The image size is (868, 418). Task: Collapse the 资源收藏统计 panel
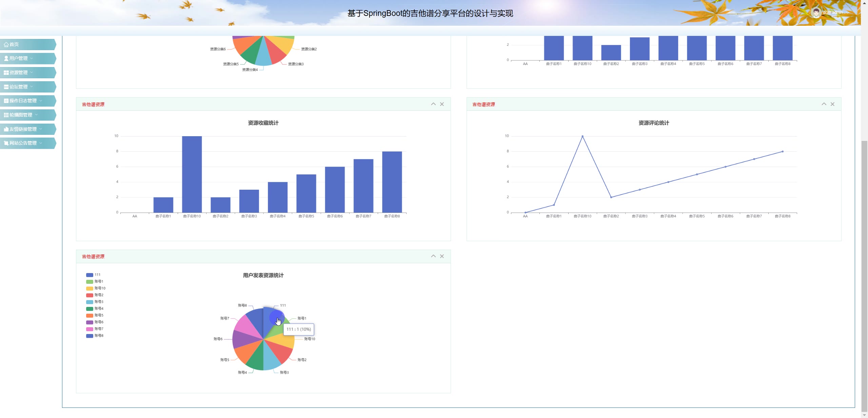point(433,104)
